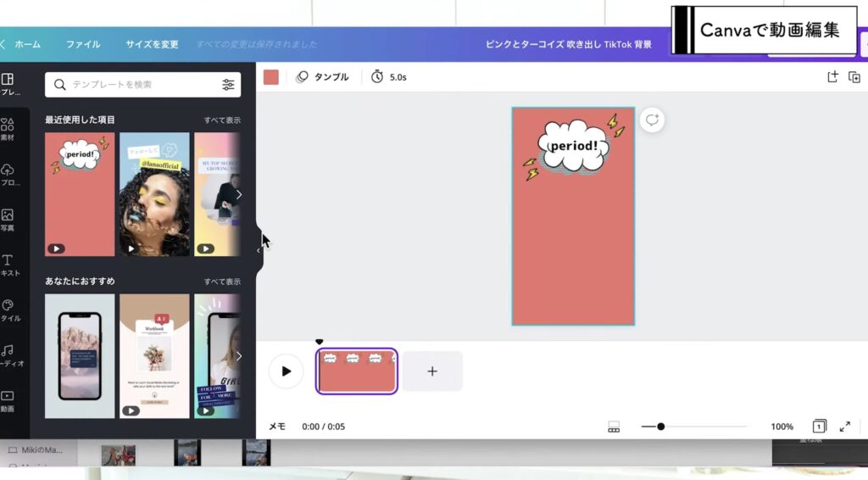Click the あなたにおすすめ heading
Viewport: 868px width, 480px height.
(80, 282)
